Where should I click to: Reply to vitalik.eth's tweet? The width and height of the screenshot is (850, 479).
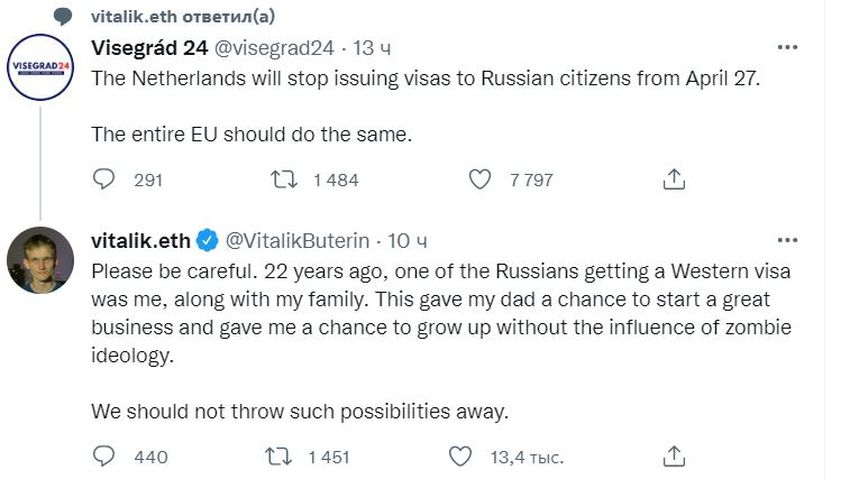[105, 456]
